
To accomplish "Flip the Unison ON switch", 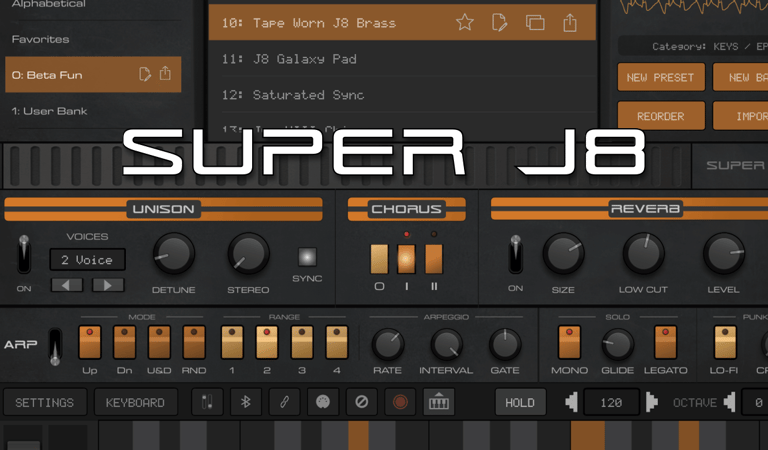I will click(x=24, y=254).
